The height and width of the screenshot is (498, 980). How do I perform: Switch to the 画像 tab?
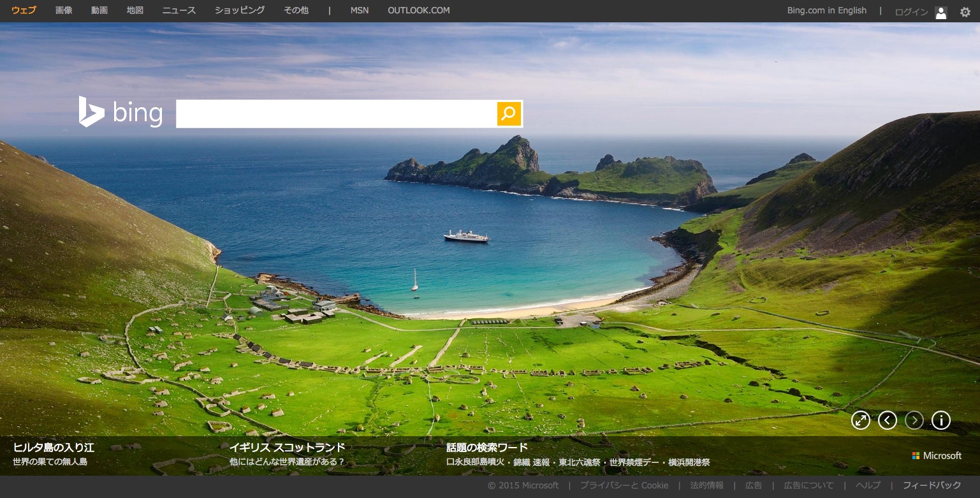point(64,10)
